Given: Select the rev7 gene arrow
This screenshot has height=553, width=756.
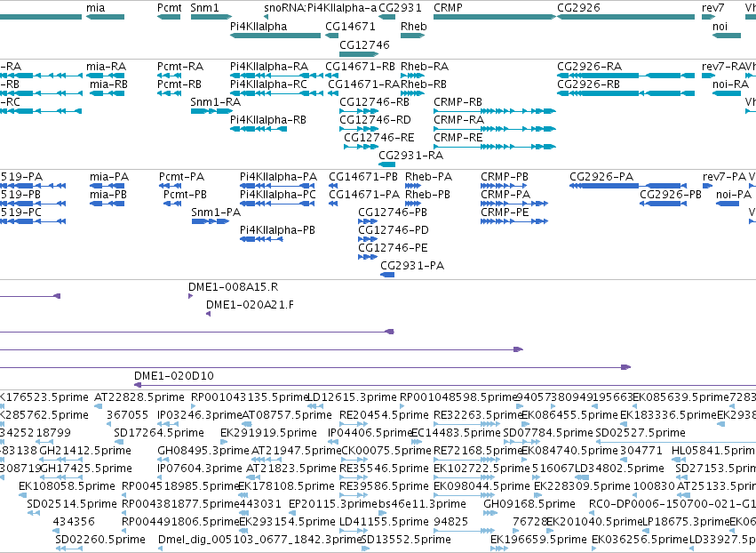Looking at the screenshot, I should 708,17.
